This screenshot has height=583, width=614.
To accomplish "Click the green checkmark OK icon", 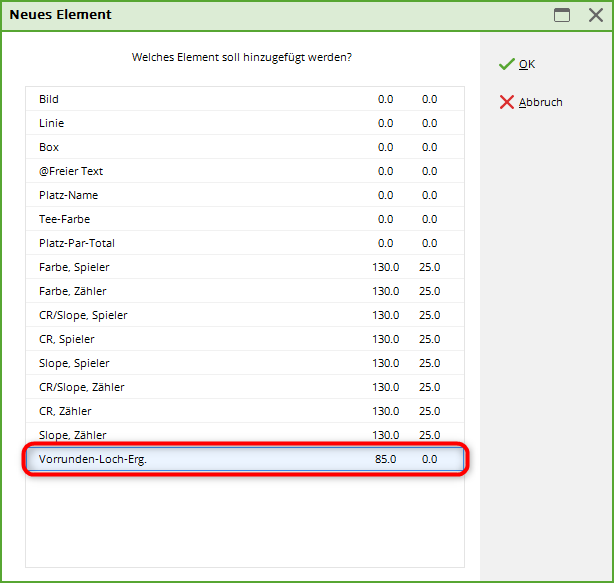I will pyautogui.click(x=506, y=64).
